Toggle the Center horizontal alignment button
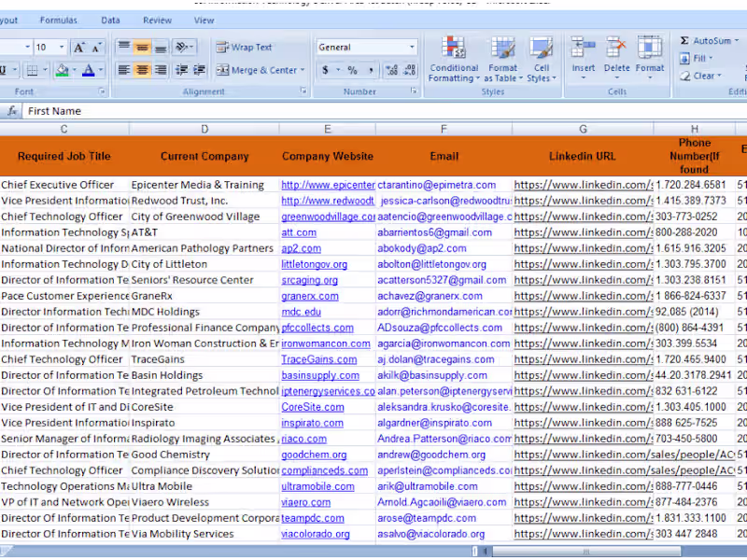The image size is (747, 560). (x=142, y=70)
